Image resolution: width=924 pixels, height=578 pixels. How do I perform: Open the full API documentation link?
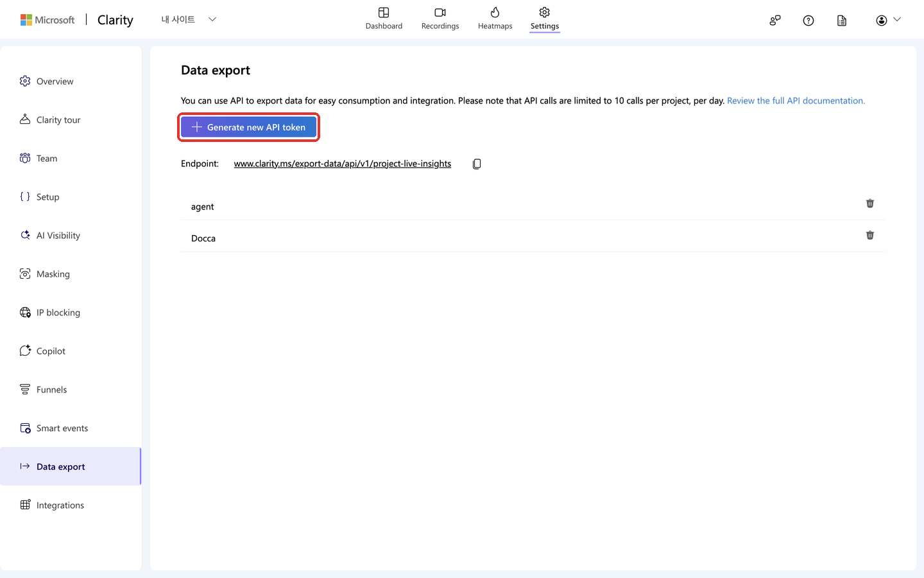click(796, 101)
